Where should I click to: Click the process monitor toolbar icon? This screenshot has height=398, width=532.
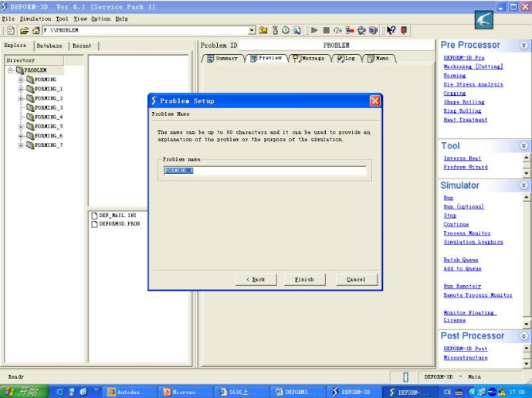click(350, 31)
